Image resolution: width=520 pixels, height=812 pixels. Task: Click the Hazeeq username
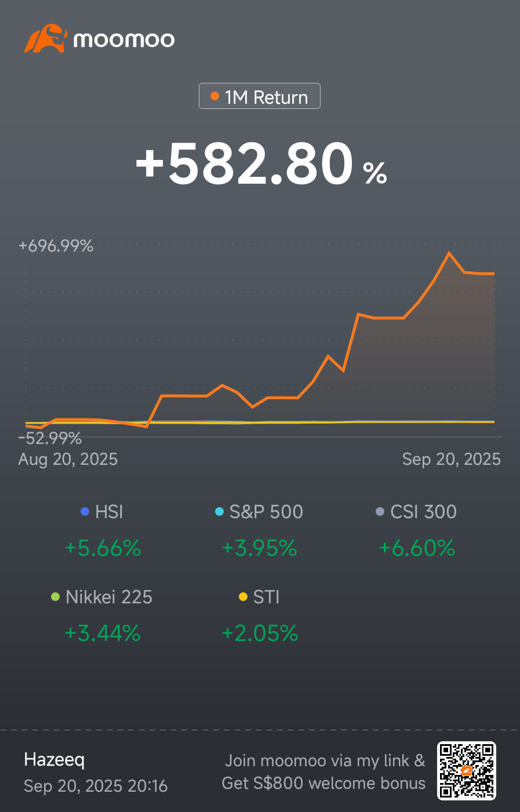[54, 760]
